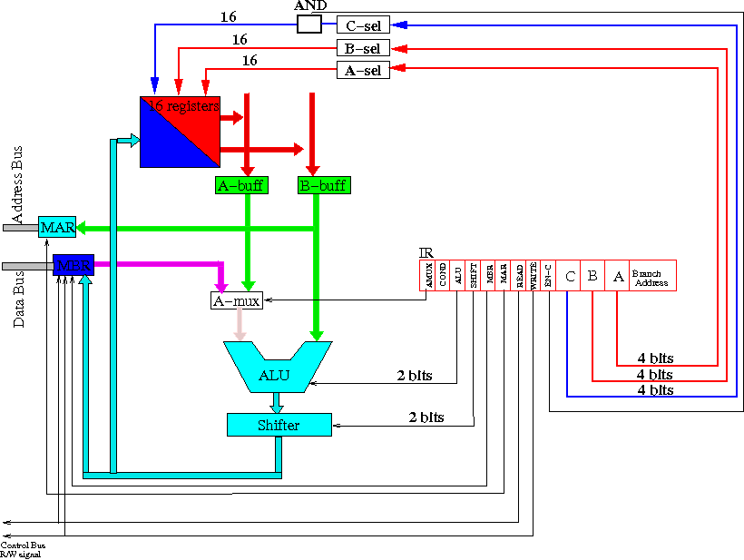Select the green B-buff box
Viewport: 744px width, 560px height.
coord(323,186)
